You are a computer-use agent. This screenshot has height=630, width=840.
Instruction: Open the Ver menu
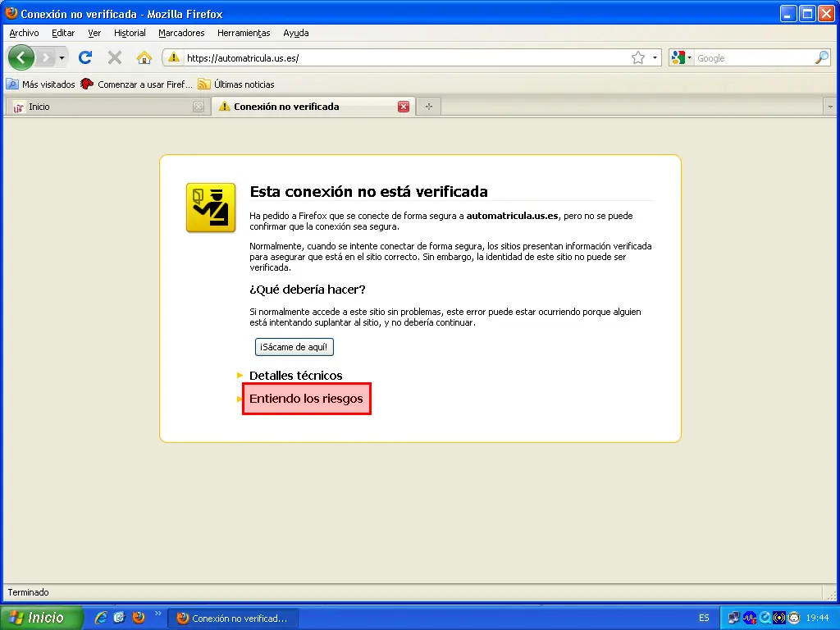94,33
